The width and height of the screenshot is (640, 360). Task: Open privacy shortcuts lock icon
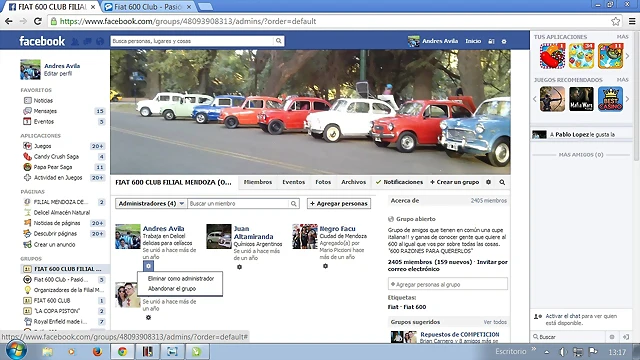coord(491,41)
